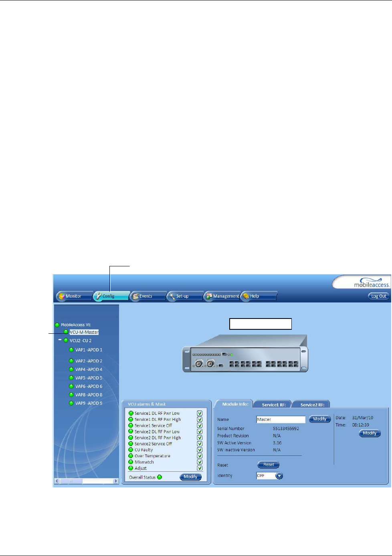Image resolution: width=392 pixels, height=556 pixels.
Task: Click the Reset button
Action: [269, 465]
